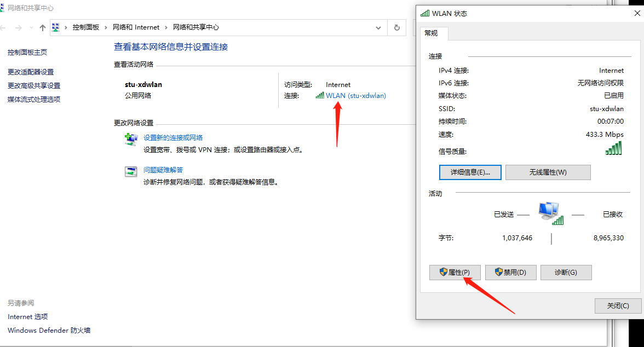This screenshot has width=644, height=347.
Task: Select the 常规 tab in WLAN status
Action: [432, 33]
